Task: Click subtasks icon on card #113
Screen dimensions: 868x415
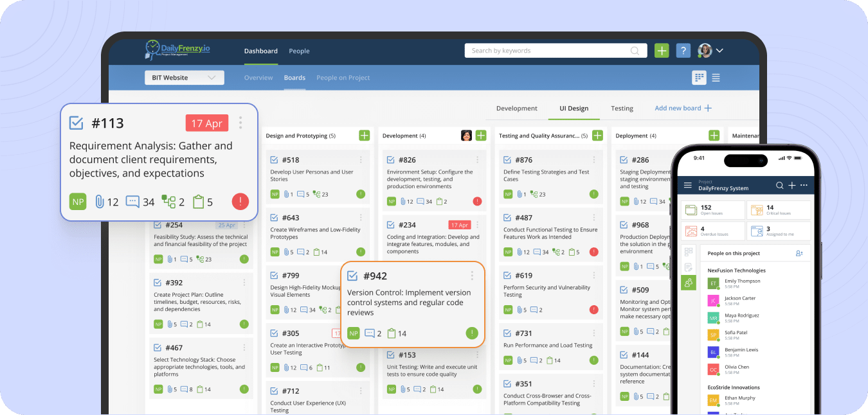Action: coord(169,202)
